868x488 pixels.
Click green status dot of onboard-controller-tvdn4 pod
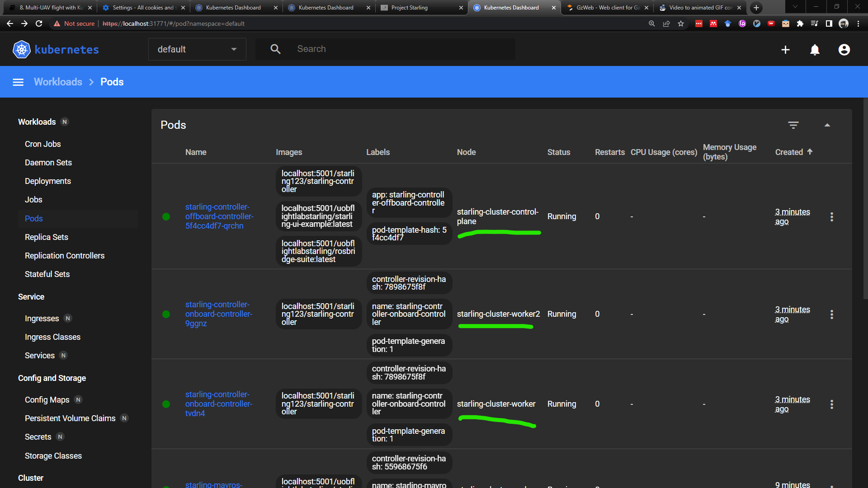166,404
